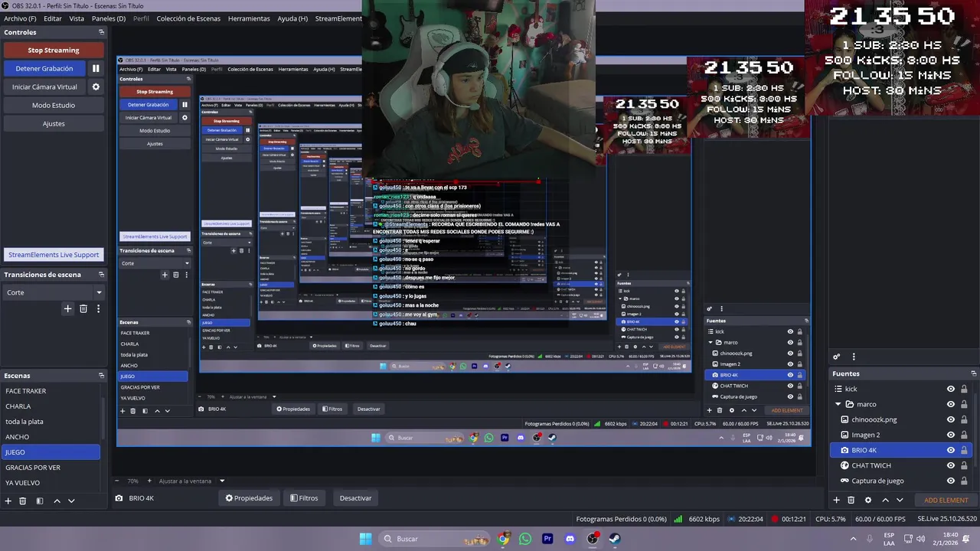Open StreamElements Live Support
The image size is (980, 551).
[x=54, y=255]
